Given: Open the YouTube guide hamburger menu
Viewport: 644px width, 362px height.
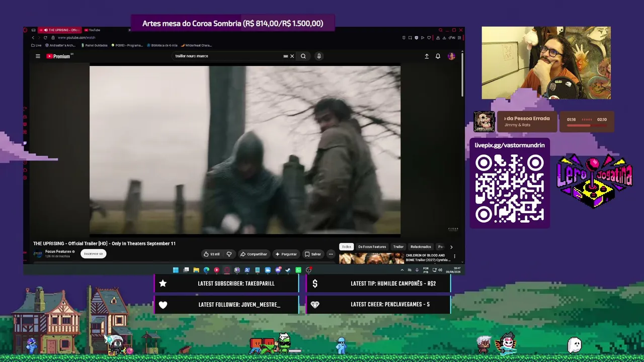Looking at the screenshot, I should tap(38, 56).
